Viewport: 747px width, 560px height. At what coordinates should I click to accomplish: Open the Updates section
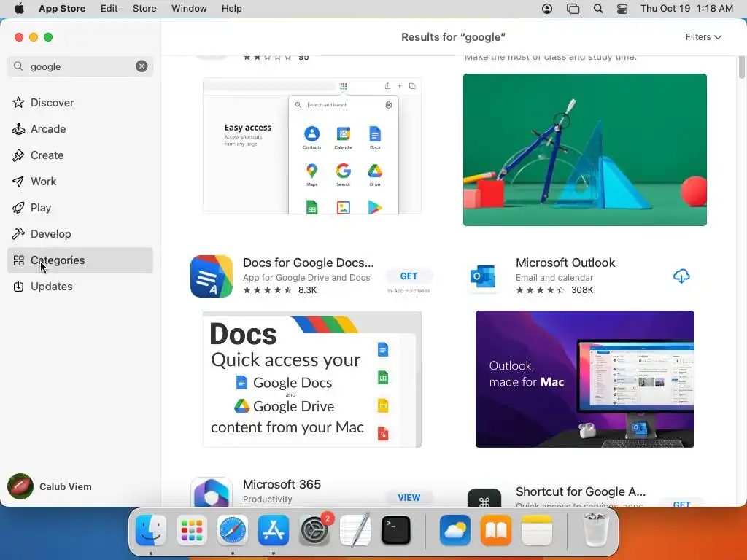click(x=80, y=286)
